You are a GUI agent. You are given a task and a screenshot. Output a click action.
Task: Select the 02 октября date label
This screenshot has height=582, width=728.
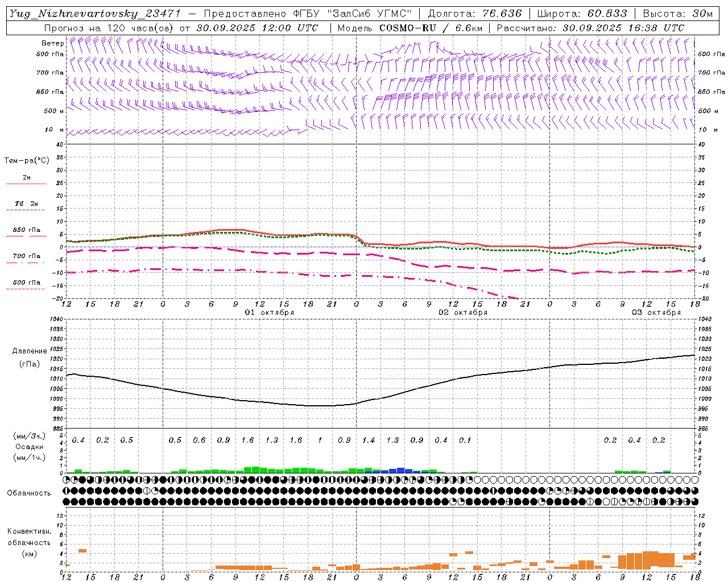tap(463, 313)
